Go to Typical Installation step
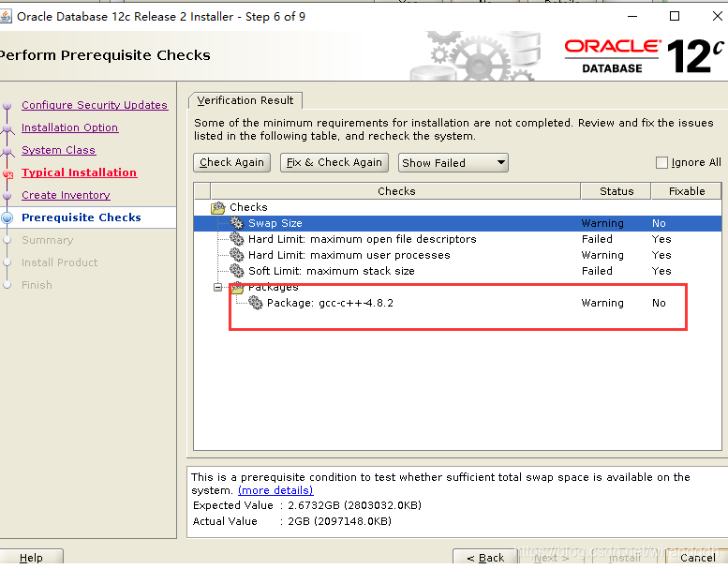This screenshot has height=569, width=728. 79,172
